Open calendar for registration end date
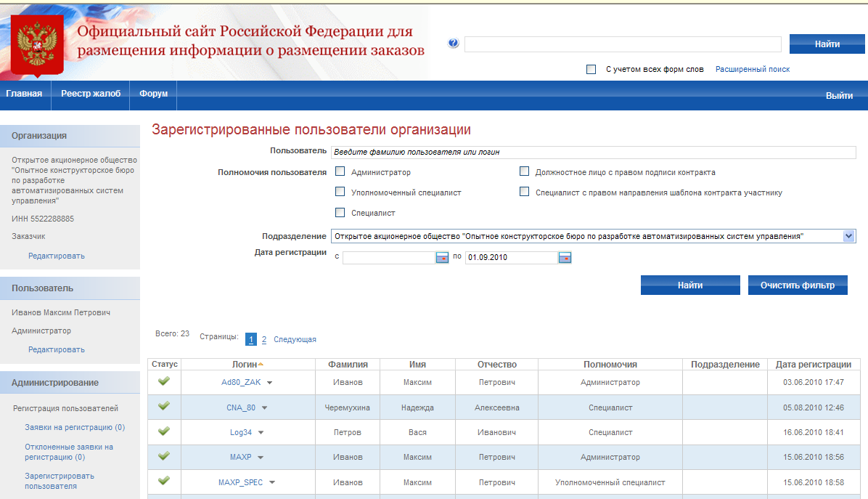Screen dimensions: 868x499 tap(565, 258)
